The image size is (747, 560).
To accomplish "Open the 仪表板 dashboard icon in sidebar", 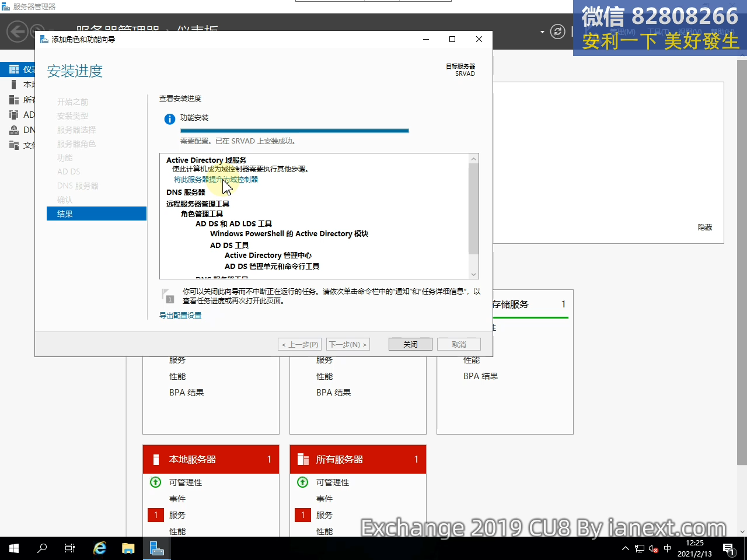I will (x=14, y=69).
